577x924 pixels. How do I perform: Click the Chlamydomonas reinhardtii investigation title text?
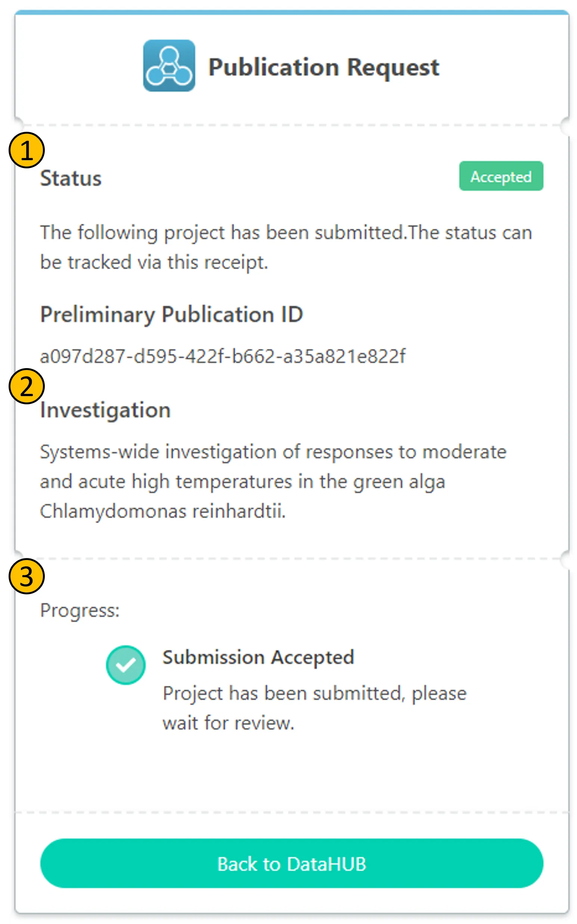coord(273,482)
